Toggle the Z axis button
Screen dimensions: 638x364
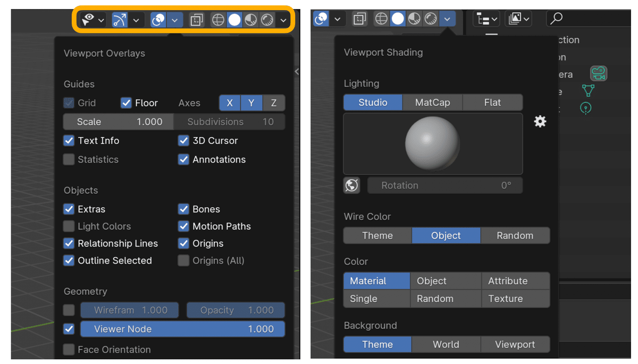(x=274, y=103)
